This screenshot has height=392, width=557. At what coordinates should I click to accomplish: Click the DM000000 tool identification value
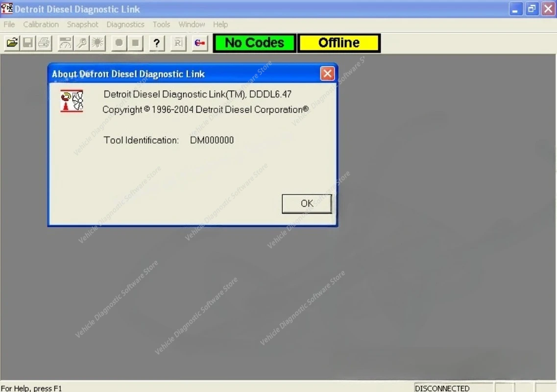(212, 140)
